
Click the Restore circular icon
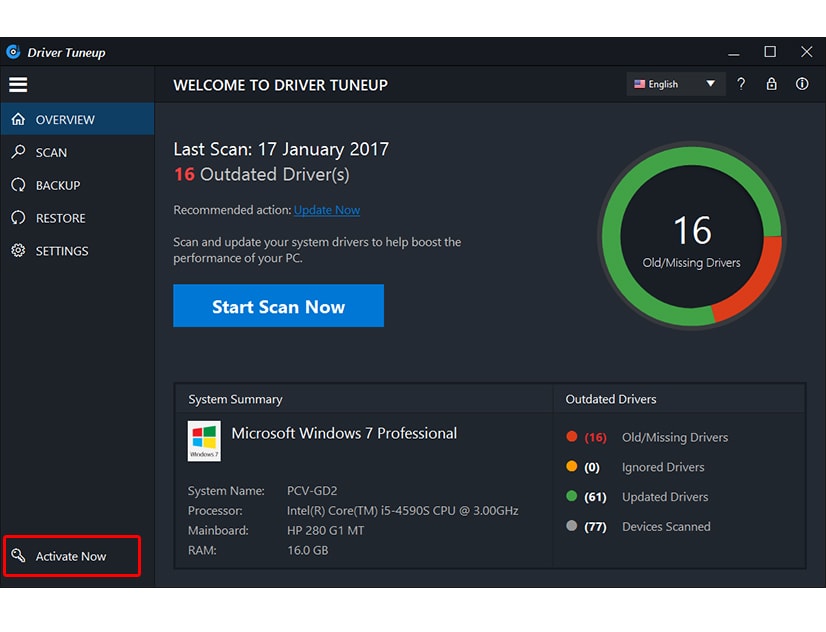(18, 218)
